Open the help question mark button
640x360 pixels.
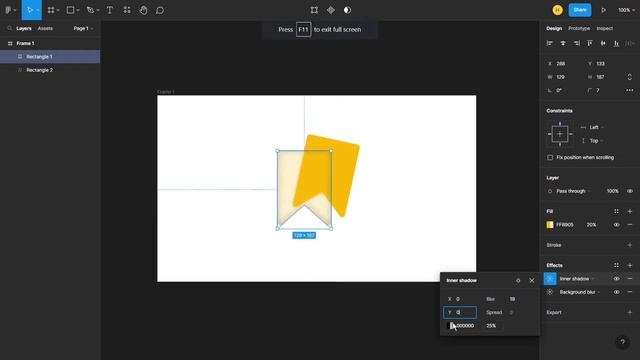(x=622, y=342)
